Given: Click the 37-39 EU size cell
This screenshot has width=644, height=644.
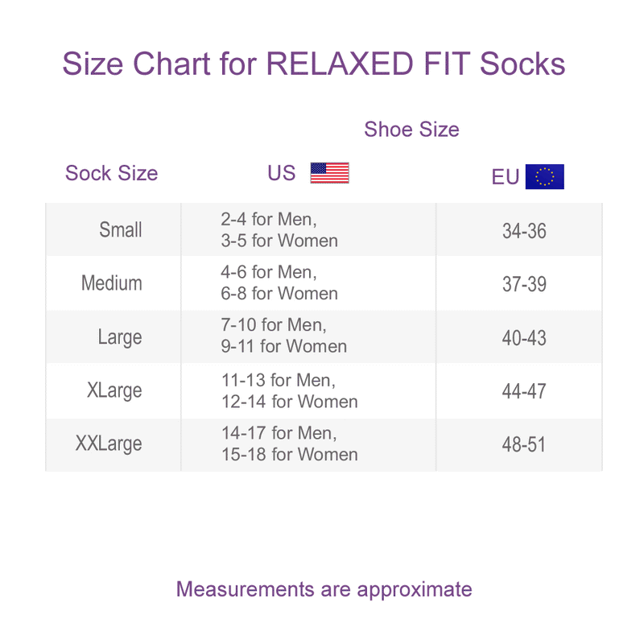Looking at the screenshot, I should pos(524,284).
